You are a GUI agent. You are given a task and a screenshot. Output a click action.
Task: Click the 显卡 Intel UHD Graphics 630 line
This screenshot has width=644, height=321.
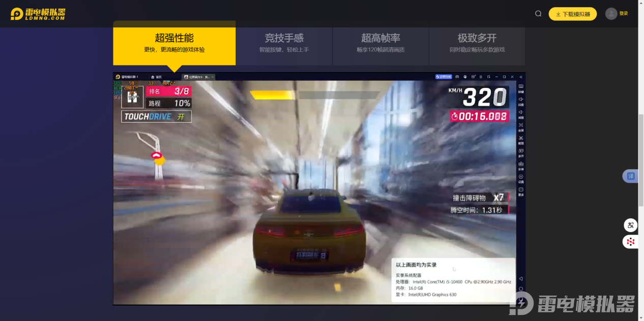click(x=426, y=295)
